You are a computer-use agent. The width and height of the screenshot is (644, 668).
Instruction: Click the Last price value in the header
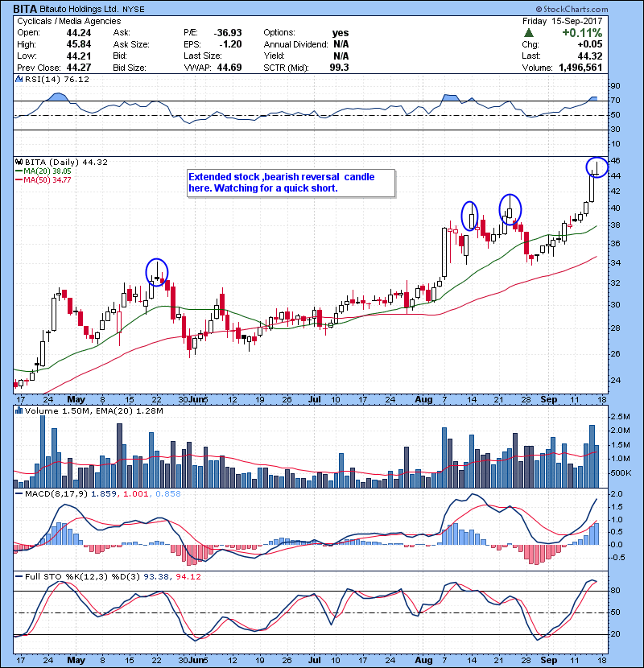590,56
